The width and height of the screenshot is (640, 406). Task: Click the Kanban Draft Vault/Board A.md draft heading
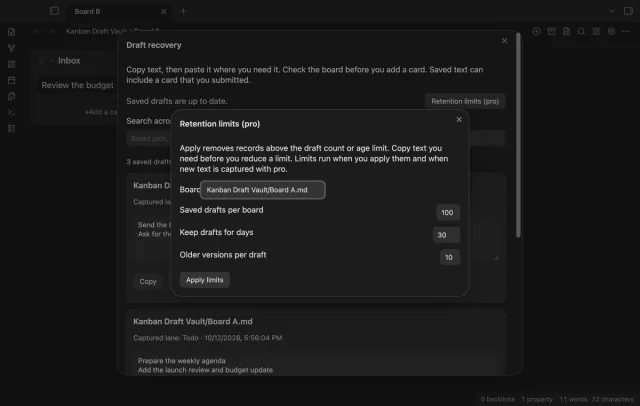click(x=193, y=322)
